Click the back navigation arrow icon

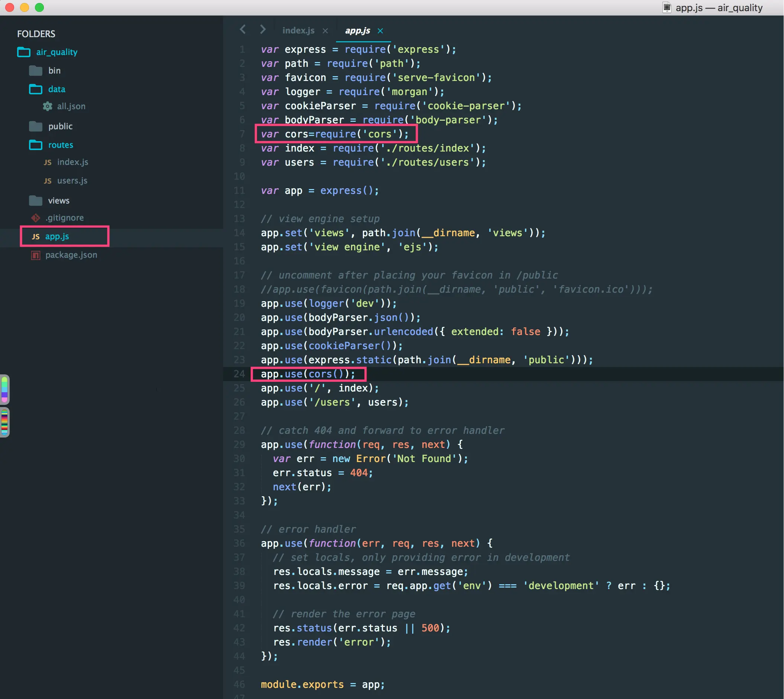242,29
